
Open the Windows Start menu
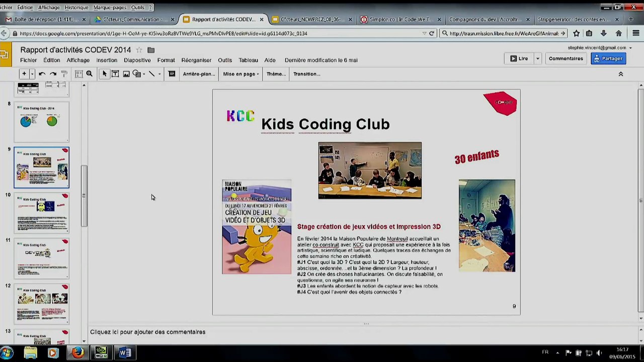[6, 353]
